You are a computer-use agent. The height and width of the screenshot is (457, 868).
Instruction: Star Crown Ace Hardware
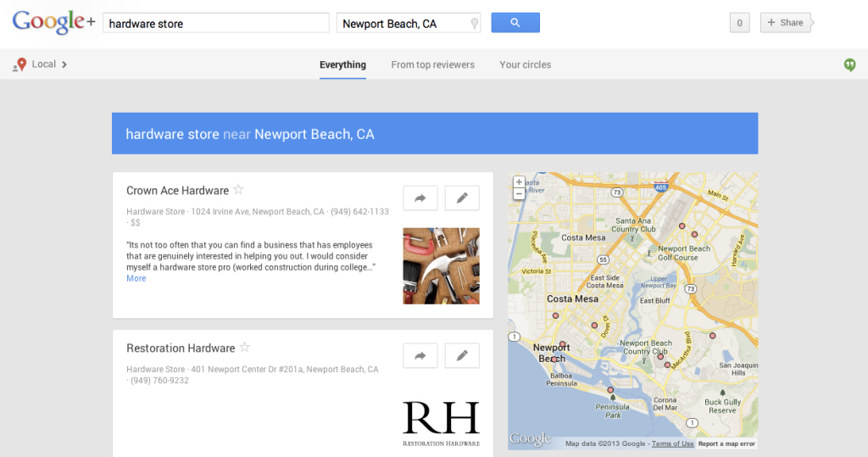point(238,189)
